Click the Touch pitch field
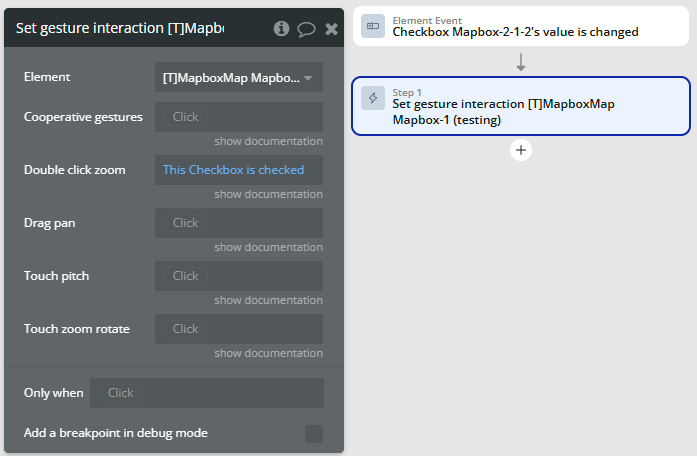 pos(239,276)
